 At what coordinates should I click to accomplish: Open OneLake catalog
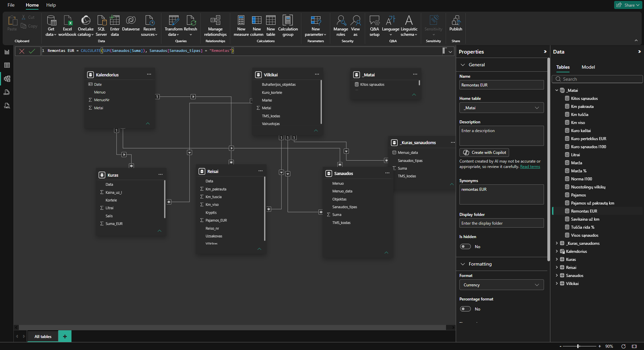pos(86,26)
